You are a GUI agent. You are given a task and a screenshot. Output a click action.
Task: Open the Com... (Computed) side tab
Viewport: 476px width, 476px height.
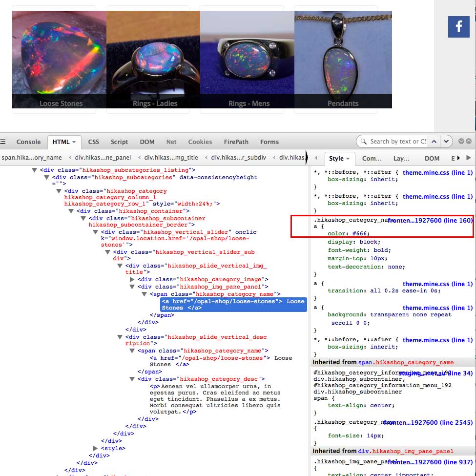click(x=372, y=159)
